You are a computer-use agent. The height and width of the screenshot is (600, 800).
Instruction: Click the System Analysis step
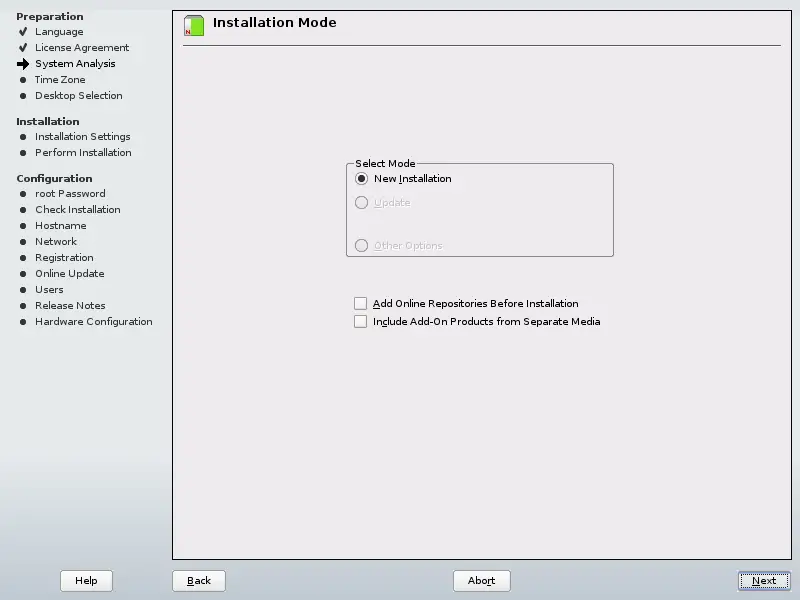click(75, 64)
